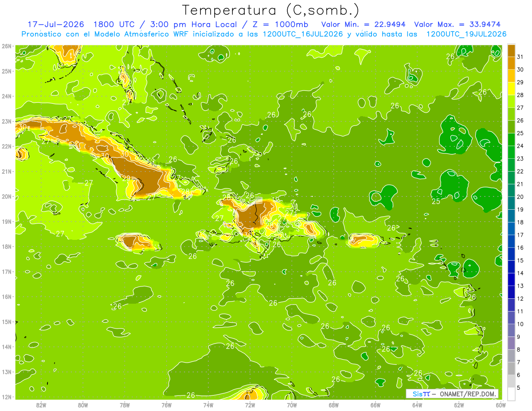Screen dimensions: 532x411
Task: Click the '68W' longitude axis label
Action: tap(334, 404)
